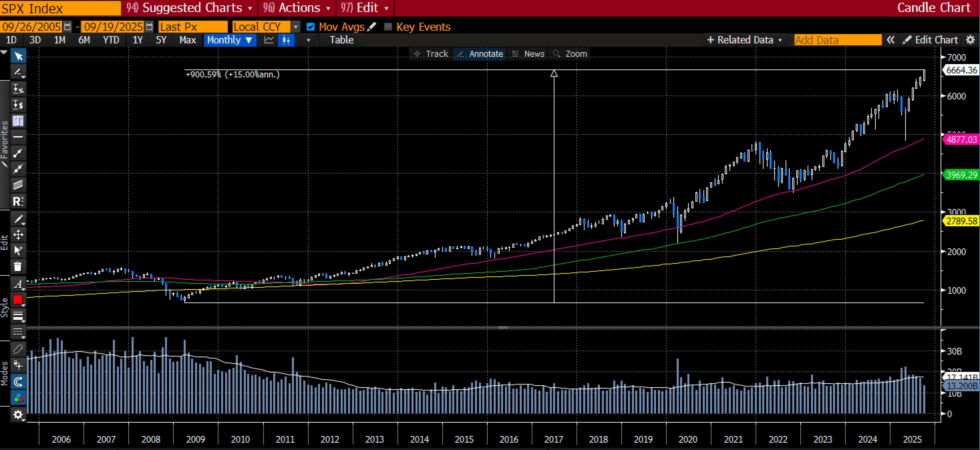Click the line chart type icon

(269, 40)
